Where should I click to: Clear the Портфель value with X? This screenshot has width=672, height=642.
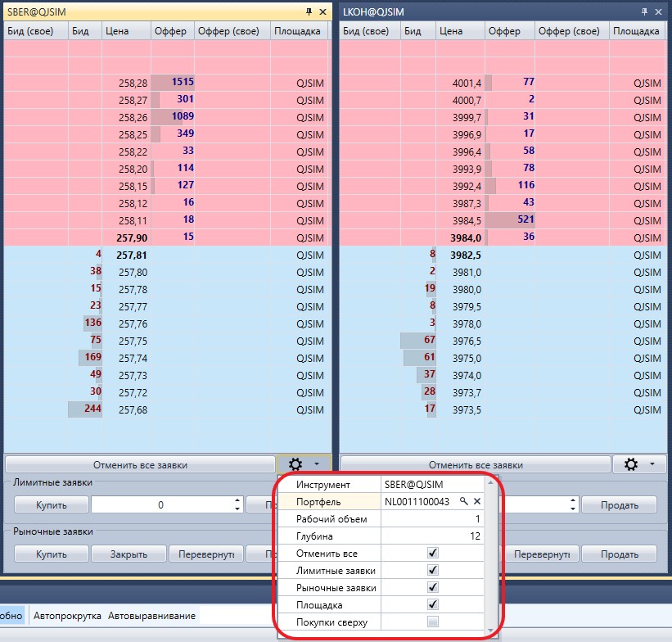[477, 501]
